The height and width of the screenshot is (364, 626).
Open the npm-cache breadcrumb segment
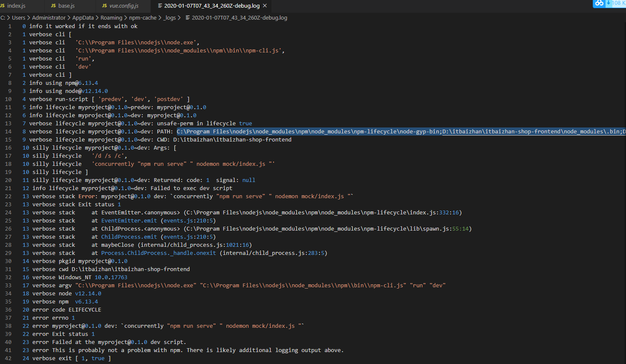pos(143,18)
